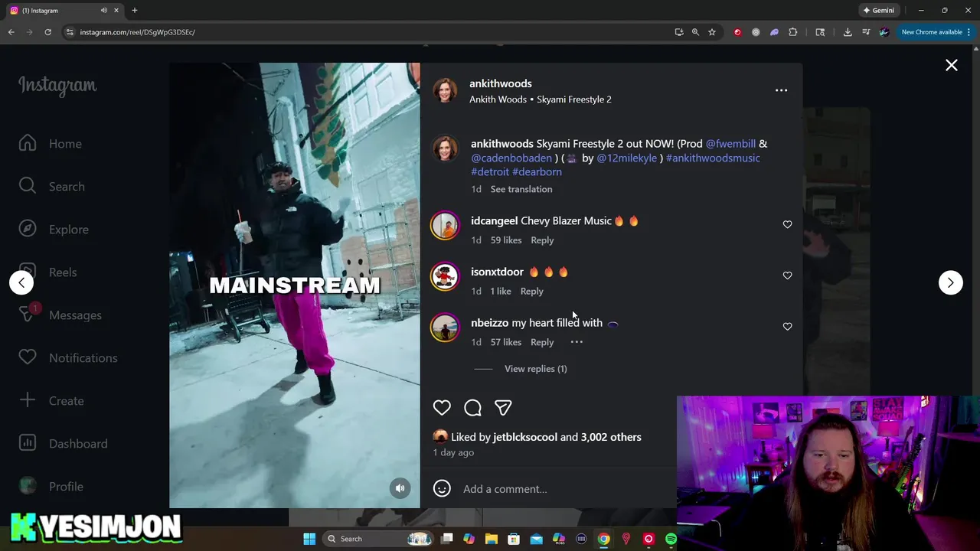Like nbeizzo's comment

point(787,327)
